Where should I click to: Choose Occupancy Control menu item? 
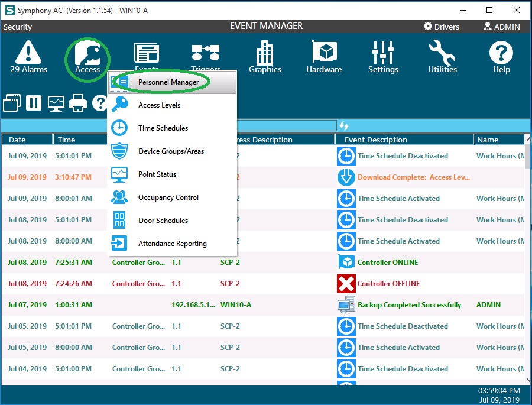(x=173, y=197)
